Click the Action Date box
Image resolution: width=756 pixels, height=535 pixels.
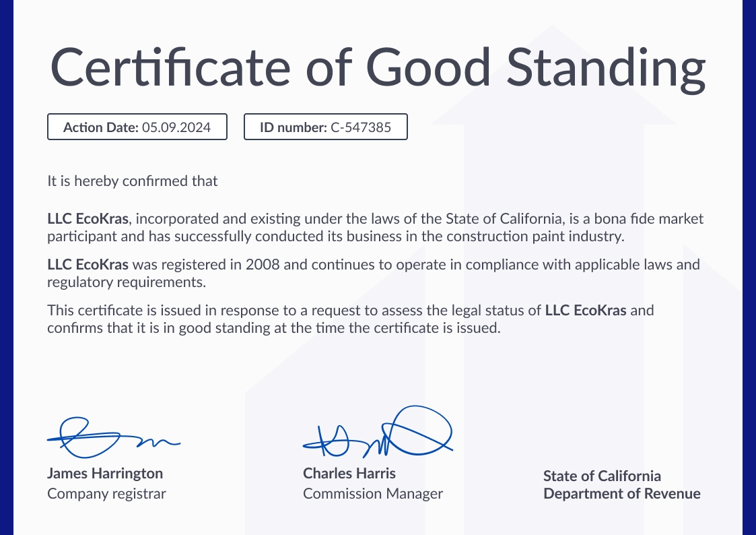click(x=137, y=127)
